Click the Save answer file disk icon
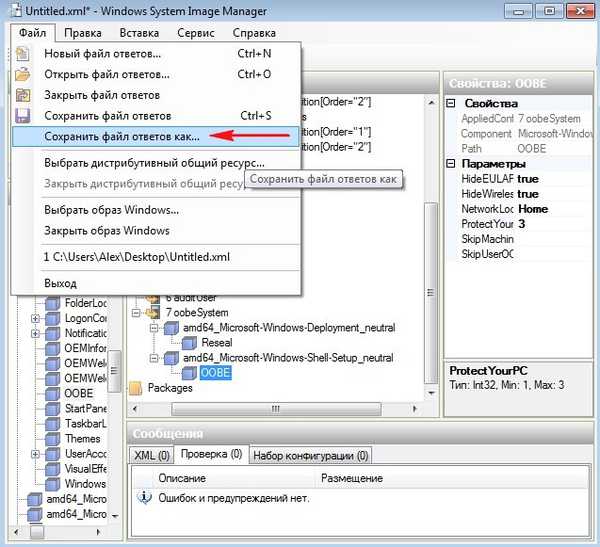The height and width of the screenshot is (547, 600). pos(23,116)
